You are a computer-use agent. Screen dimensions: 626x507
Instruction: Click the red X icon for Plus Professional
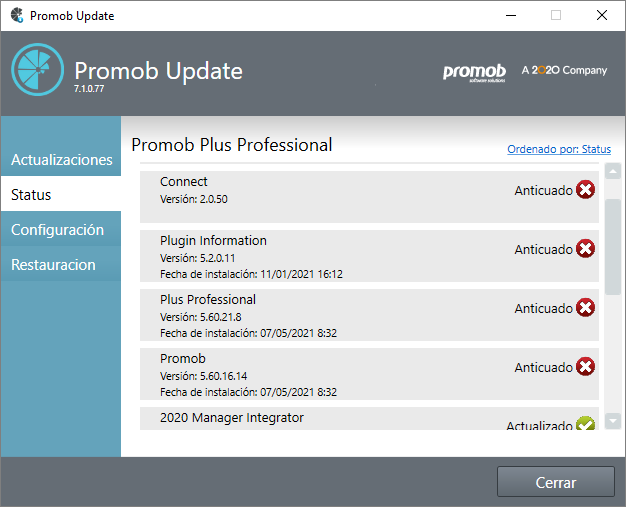pyautogui.click(x=585, y=308)
